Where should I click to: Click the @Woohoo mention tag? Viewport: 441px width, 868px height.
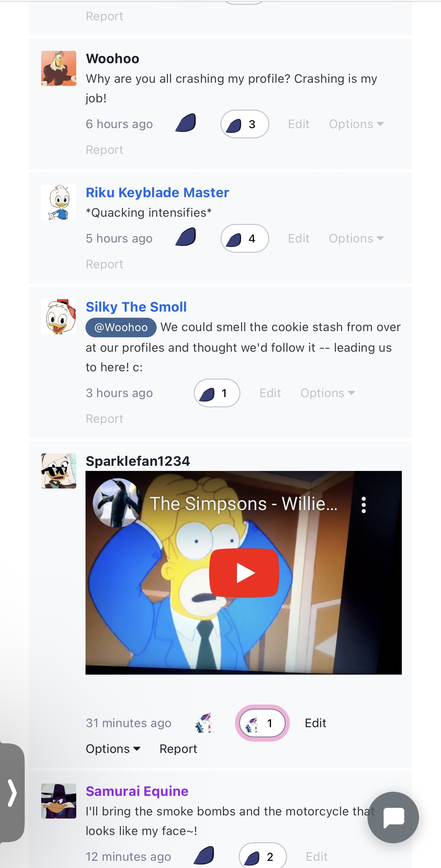121,327
